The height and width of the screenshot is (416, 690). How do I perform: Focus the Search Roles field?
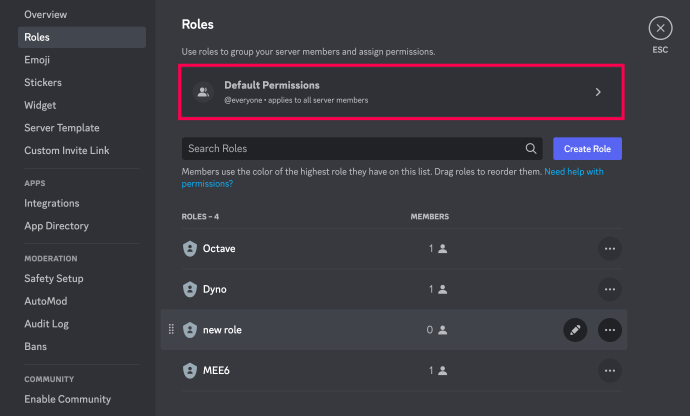(x=362, y=149)
